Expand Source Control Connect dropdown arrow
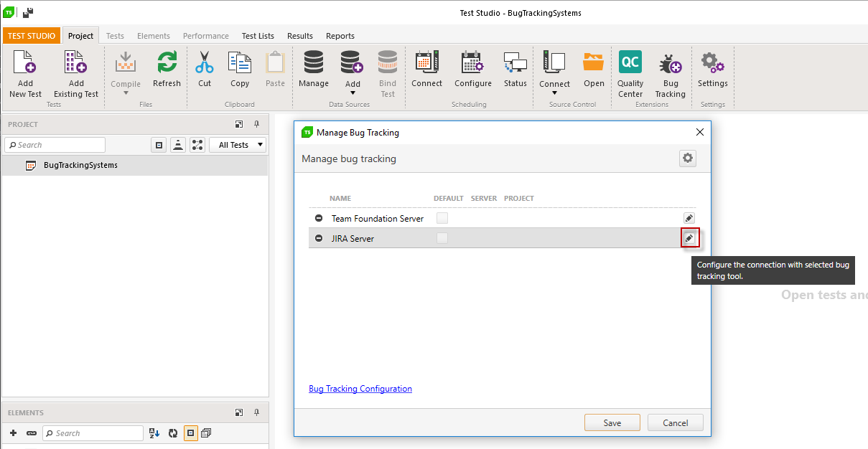 (x=555, y=93)
